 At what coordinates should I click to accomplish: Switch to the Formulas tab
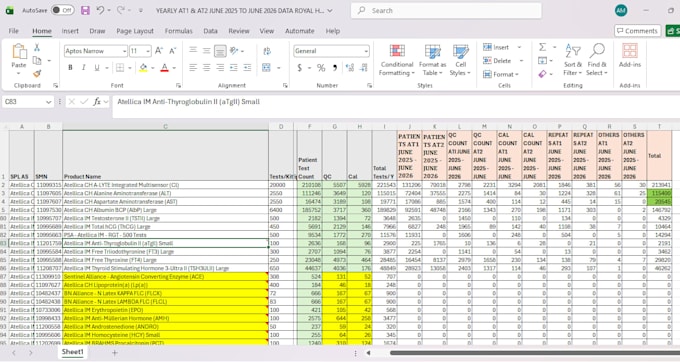[x=179, y=31]
